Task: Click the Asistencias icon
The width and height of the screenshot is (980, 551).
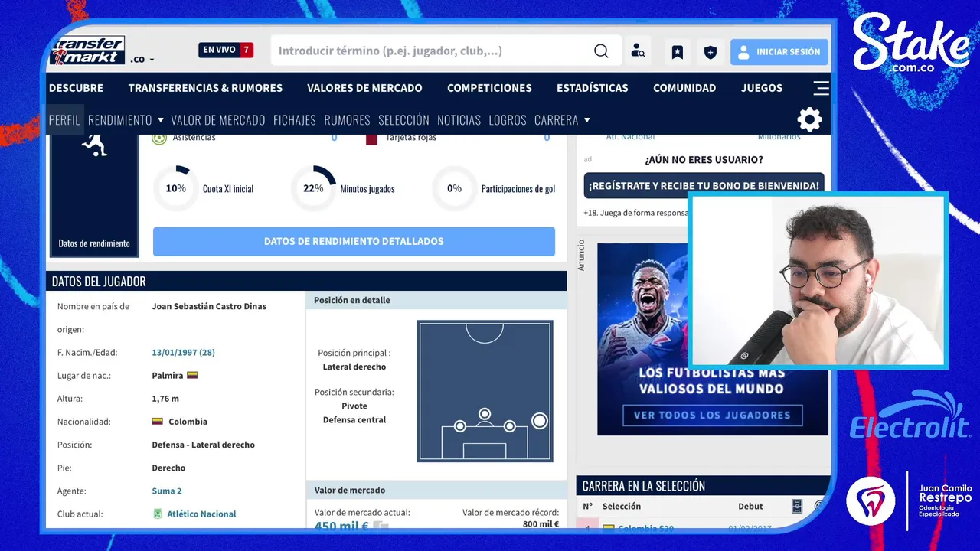Action: 159,139
